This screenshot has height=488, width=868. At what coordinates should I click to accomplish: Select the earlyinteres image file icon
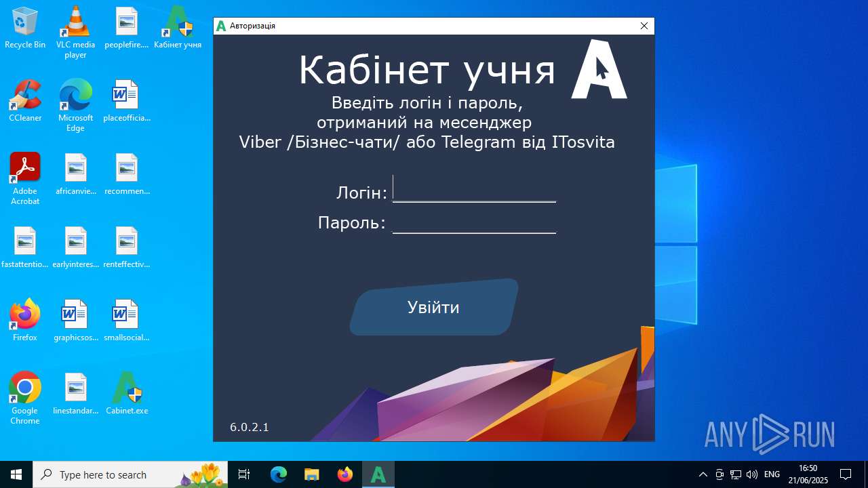(75, 248)
